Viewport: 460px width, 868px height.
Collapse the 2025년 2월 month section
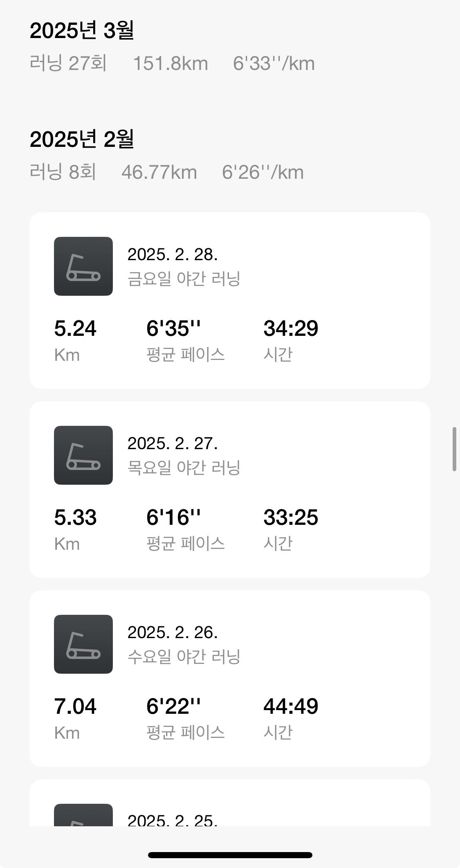(x=82, y=139)
